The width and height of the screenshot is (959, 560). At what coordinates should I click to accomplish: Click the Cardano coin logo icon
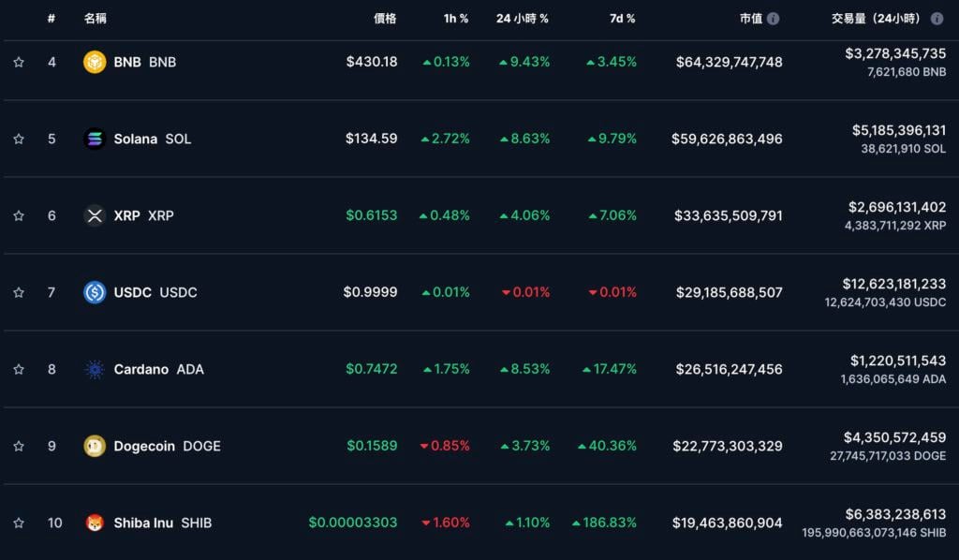95,369
